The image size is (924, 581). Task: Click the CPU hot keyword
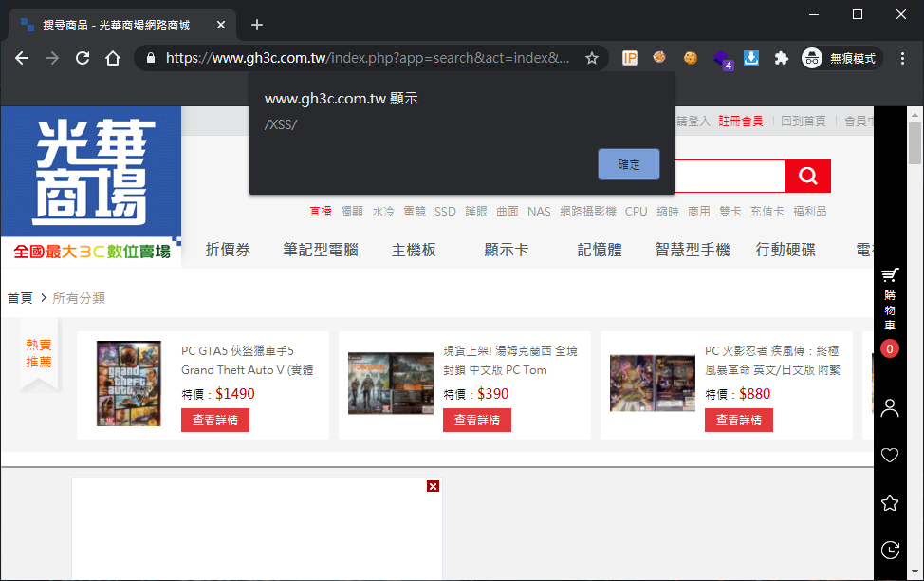636,211
